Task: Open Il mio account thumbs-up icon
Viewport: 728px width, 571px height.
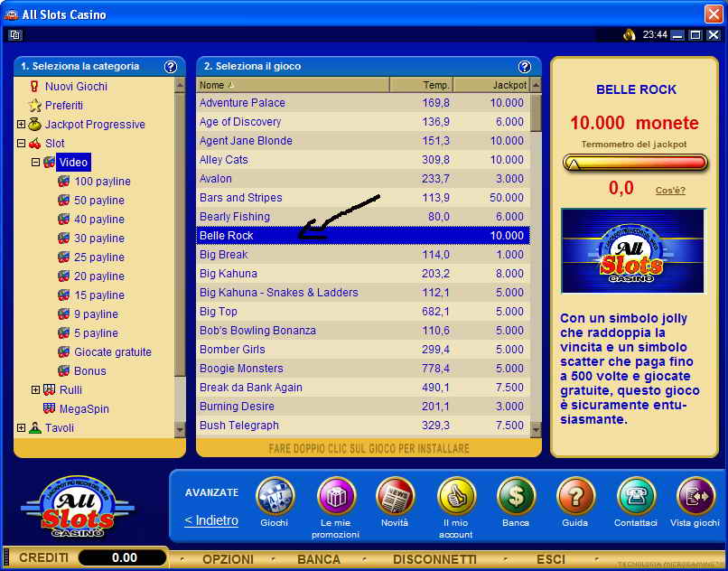Action: click(456, 497)
